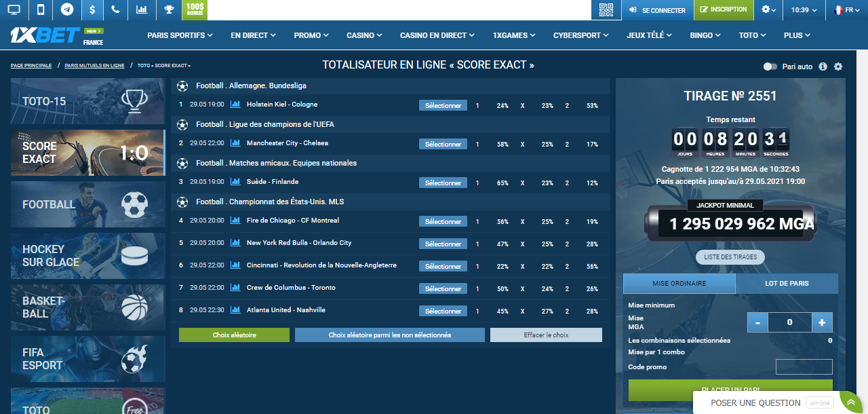Open the PLUS dropdown menu
This screenshot has height=414, width=868.
[797, 35]
